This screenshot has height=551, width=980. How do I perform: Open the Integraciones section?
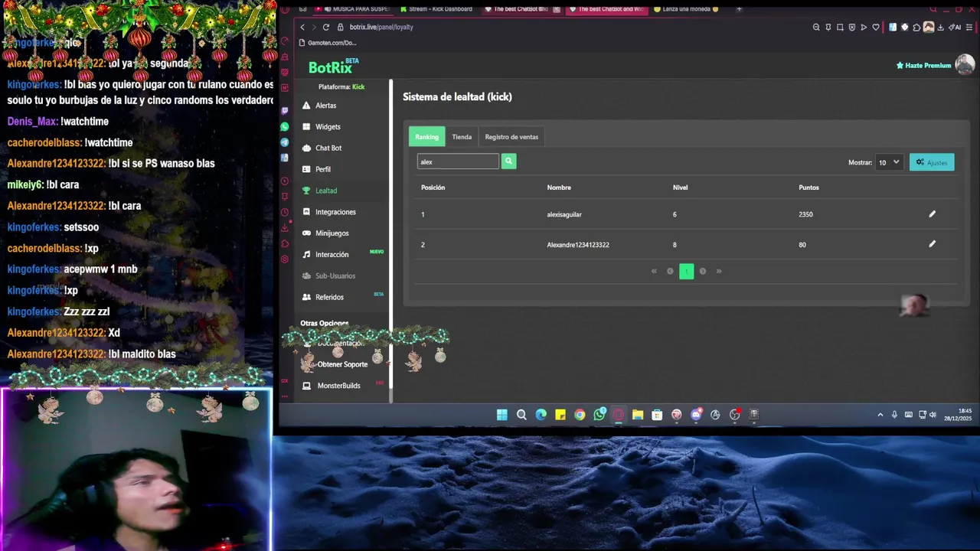328,212
